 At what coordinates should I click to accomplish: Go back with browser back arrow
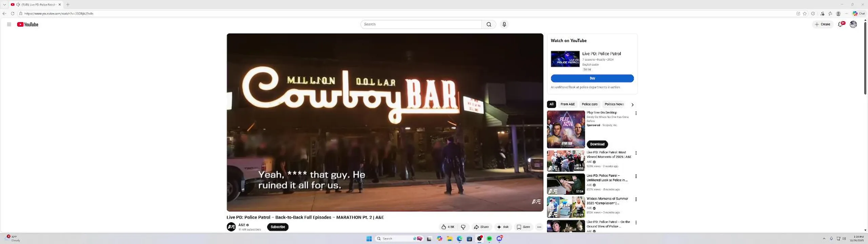click(x=4, y=14)
